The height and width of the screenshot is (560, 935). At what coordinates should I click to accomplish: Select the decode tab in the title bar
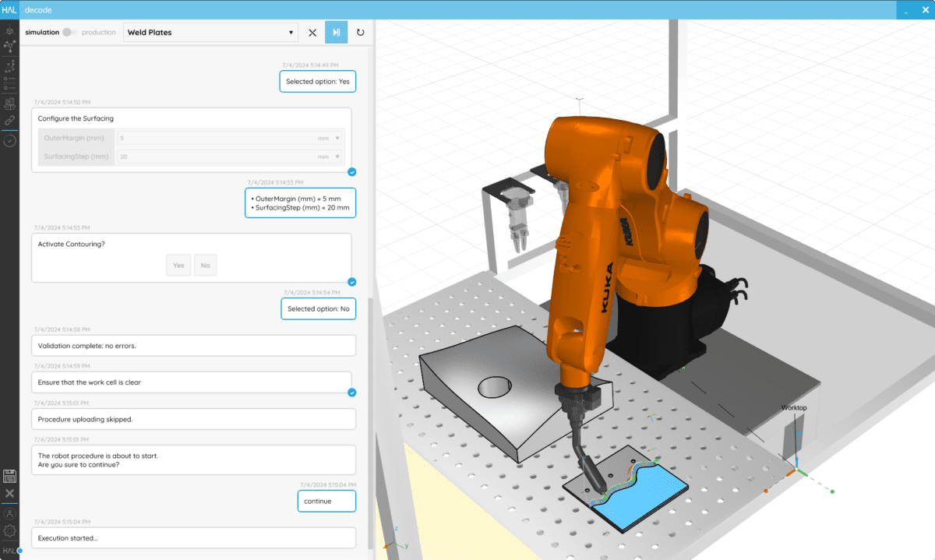40,9
